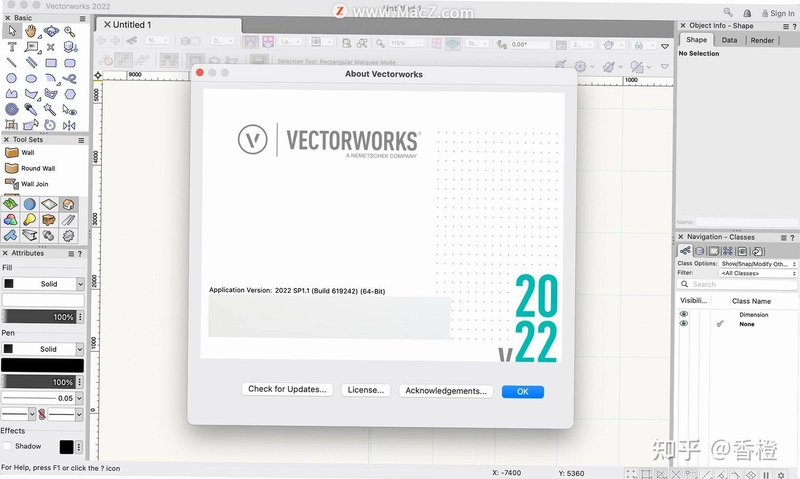Toggle the marker link icon in Attributes
800x479 pixels.
pyautogui.click(x=42, y=414)
